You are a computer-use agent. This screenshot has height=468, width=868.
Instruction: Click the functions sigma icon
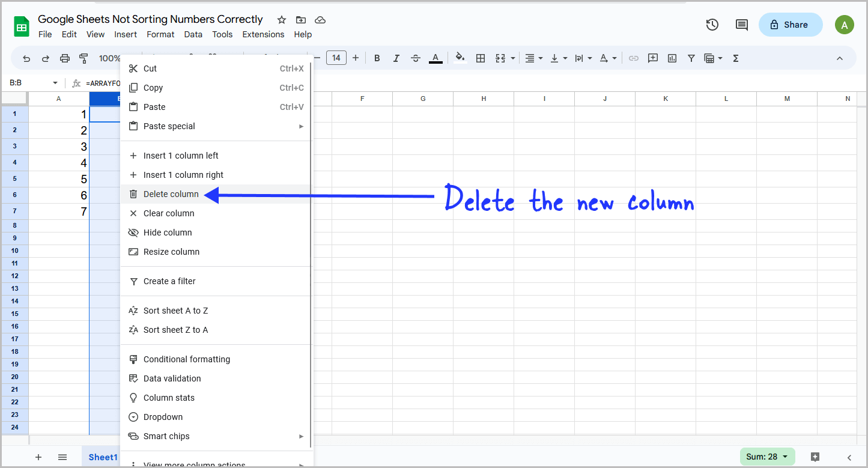pos(736,58)
